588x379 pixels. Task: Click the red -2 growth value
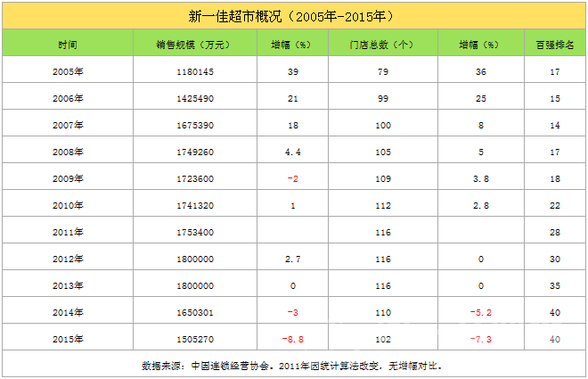coord(292,179)
